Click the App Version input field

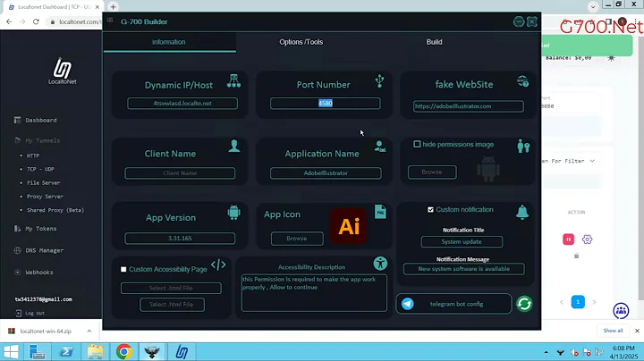[180, 239]
